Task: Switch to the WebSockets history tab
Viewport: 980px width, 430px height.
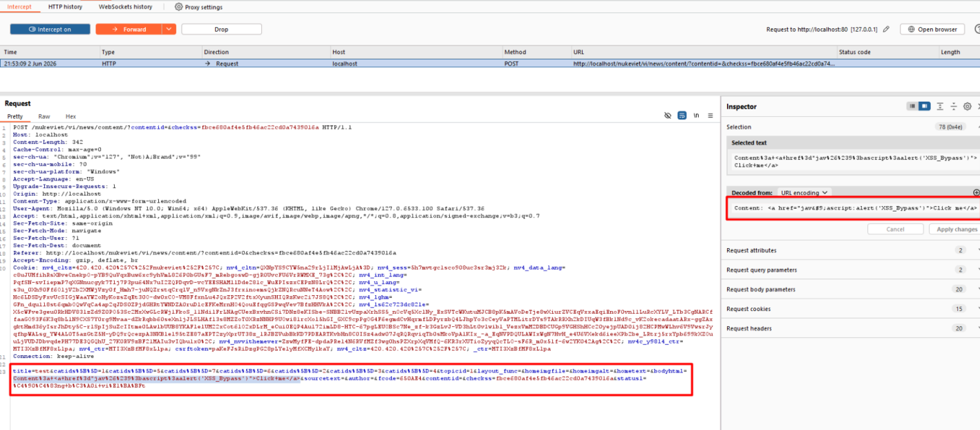Action: [x=125, y=7]
